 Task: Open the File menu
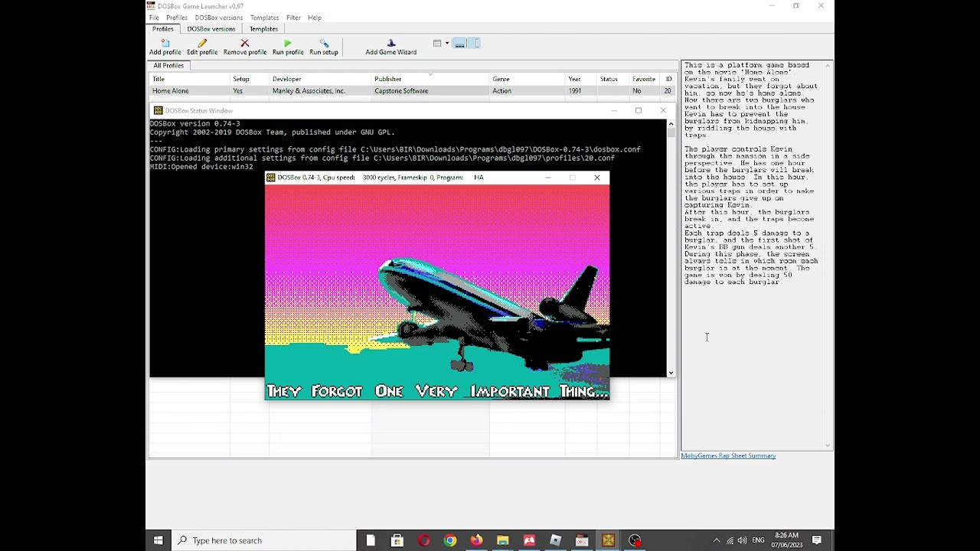click(154, 18)
